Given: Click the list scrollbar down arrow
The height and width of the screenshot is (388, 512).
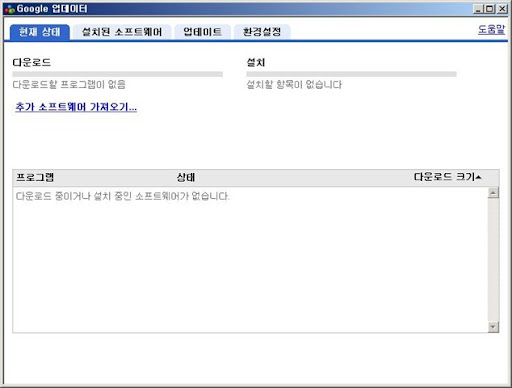Looking at the screenshot, I should point(493,327).
